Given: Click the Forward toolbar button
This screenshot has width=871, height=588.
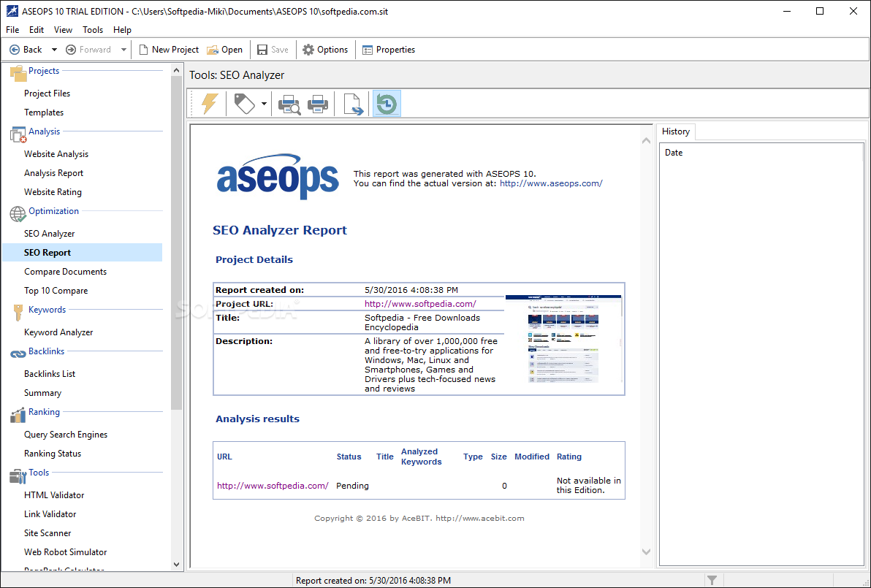Looking at the screenshot, I should pos(88,50).
